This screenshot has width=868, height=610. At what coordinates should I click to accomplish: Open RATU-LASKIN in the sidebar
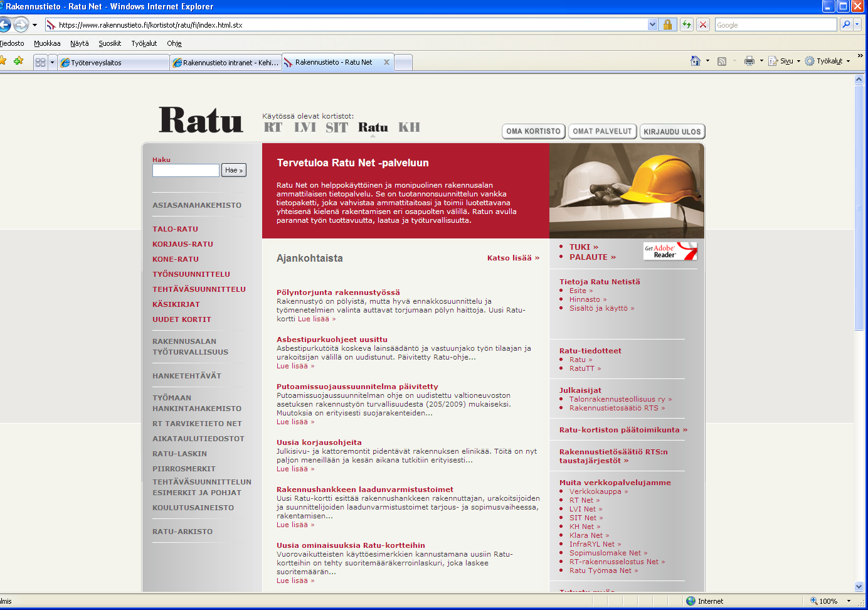tap(179, 454)
